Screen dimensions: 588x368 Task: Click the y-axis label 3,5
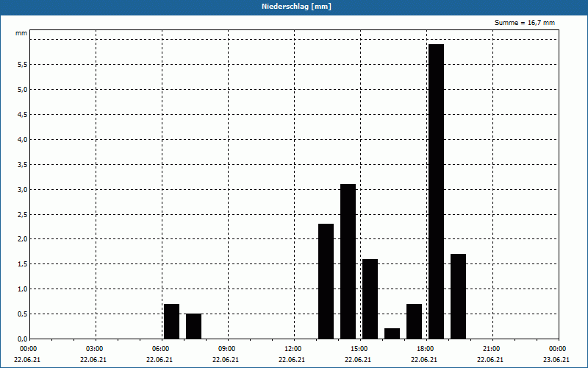point(23,164)
